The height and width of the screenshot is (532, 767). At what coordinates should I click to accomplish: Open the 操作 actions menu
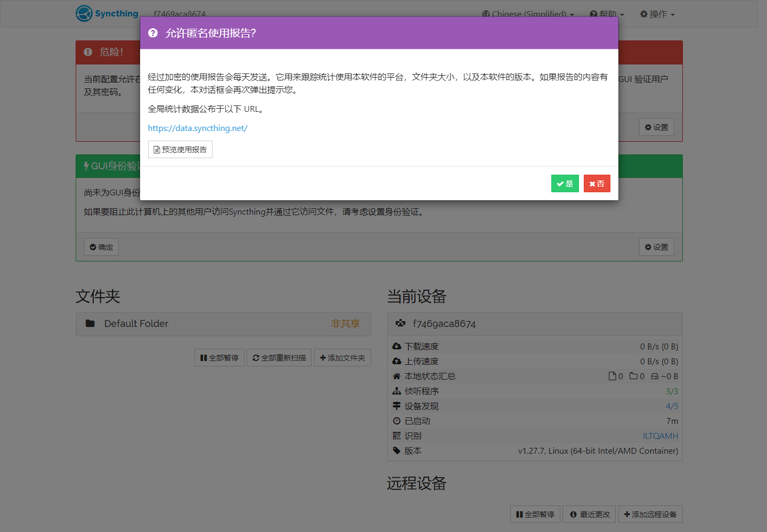[657, 14]
